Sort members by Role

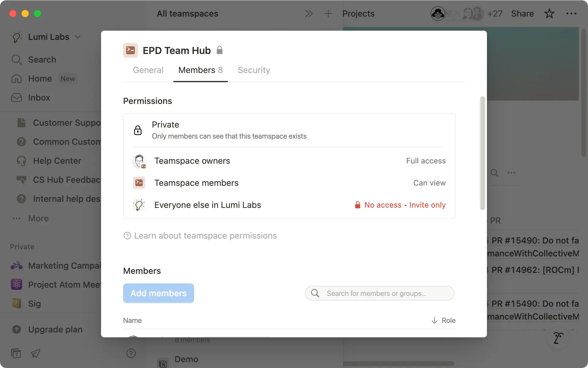443,320
